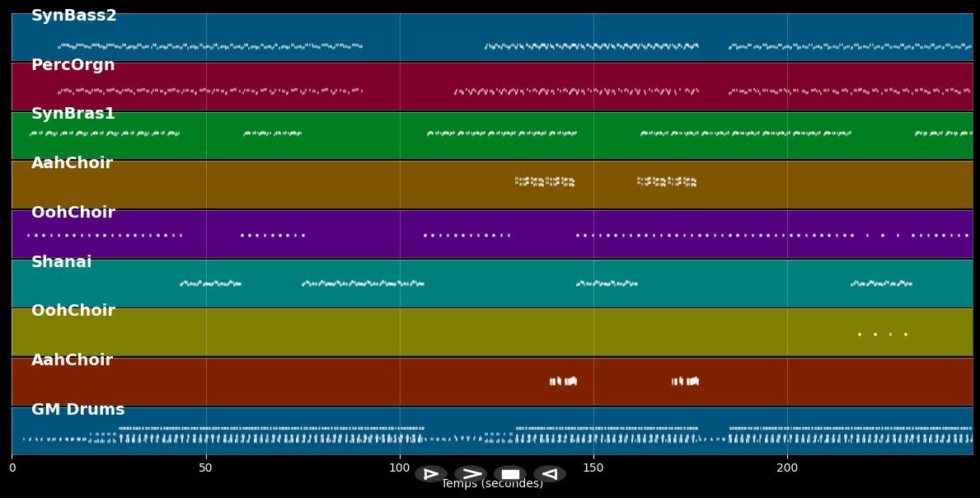Click the square stop button
980x498 pixels.
[x=510, y=474]
